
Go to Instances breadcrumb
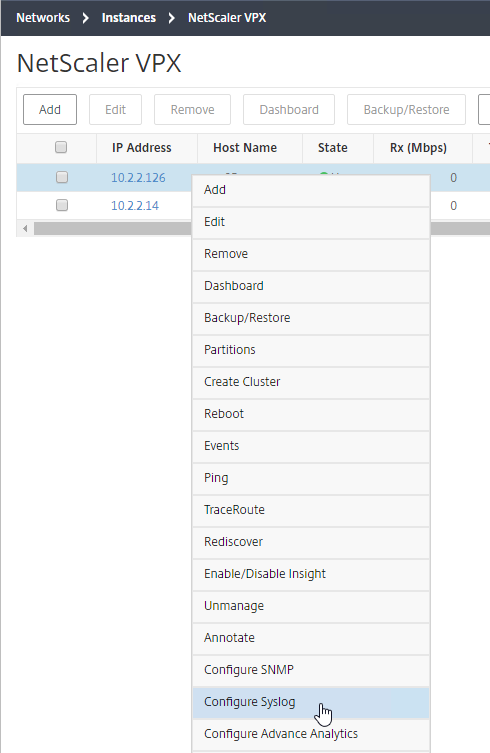coord(129,18)
